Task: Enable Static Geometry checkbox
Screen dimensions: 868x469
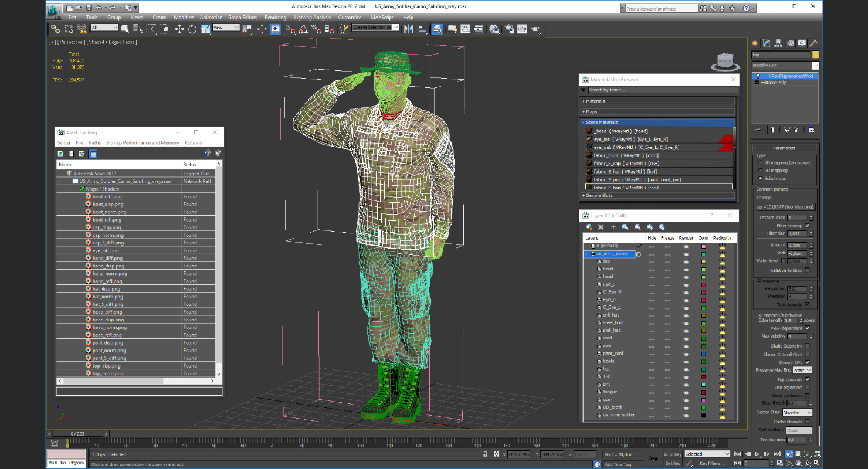Action: click(x=808, y=346)
